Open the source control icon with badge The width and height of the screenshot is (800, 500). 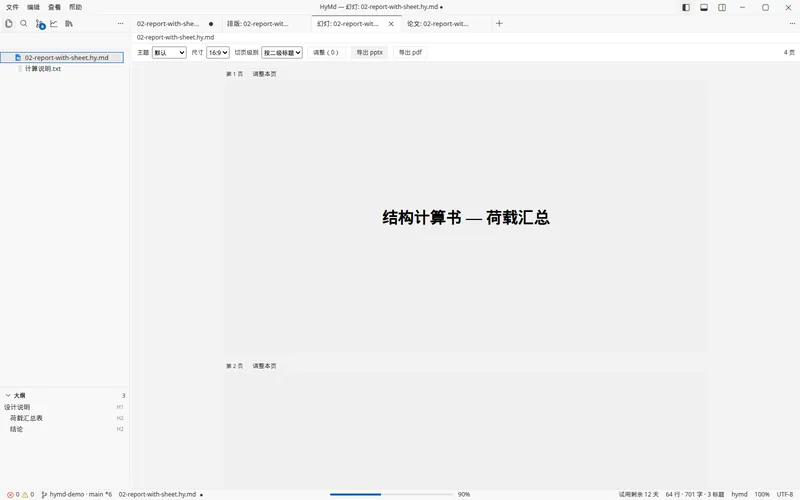click(40, 24)
